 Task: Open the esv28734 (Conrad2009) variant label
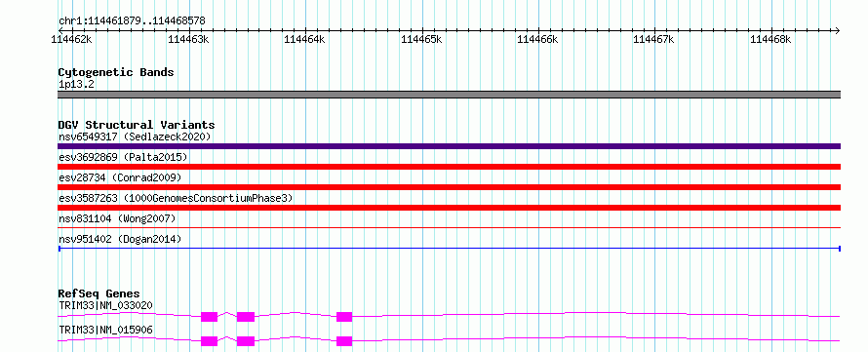[120, 177]
